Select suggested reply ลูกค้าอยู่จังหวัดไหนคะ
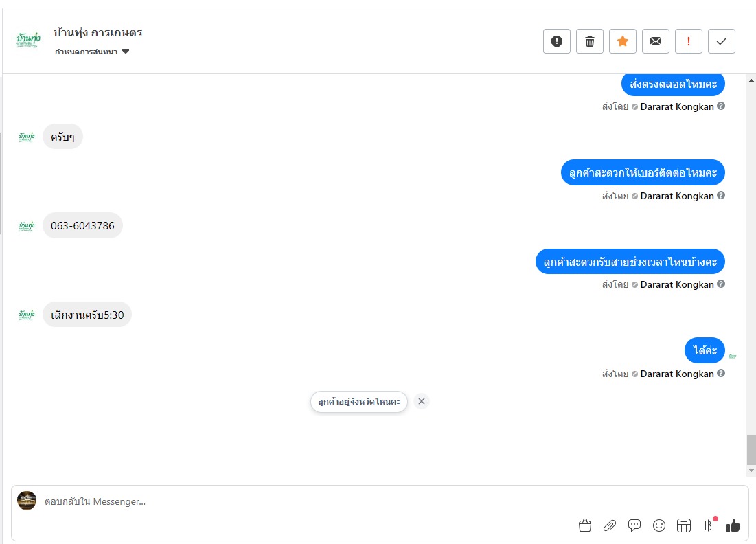This screenshot has width=756, height=544. click(x=359, y=401)
